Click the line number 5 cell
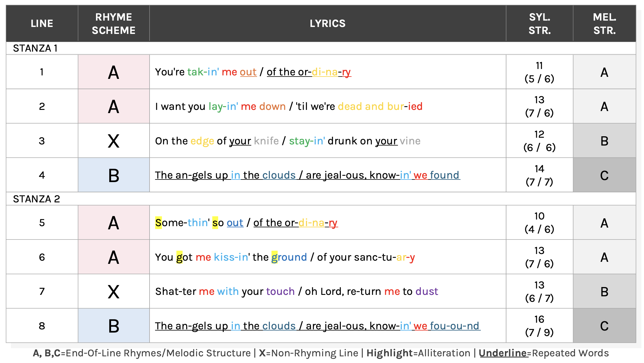644x363 pixels. 42,223
